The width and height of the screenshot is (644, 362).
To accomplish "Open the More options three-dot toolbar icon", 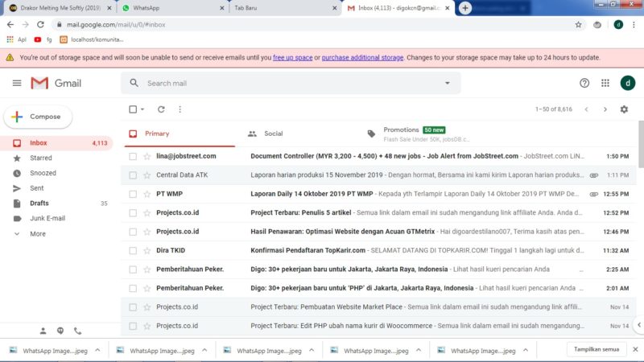I will tap(180, 109).
